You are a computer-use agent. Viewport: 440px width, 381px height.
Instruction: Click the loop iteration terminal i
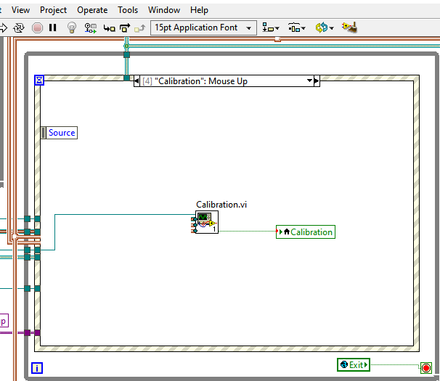(37, 368)
